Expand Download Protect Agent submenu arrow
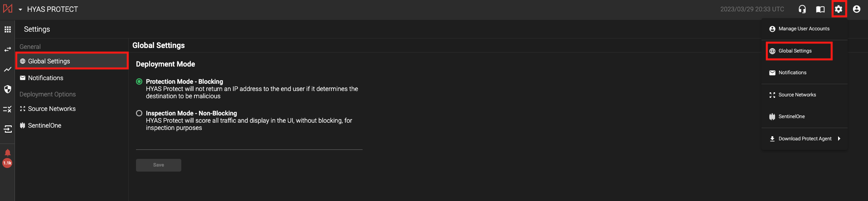Viewport: 868px width, 201px height. tap(839, 139)
